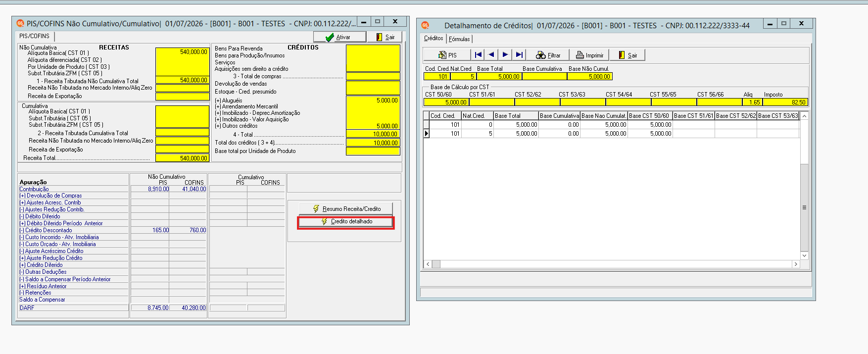Viewport: 868px width, 354px height.
Task: Click the app icon in the Detalhamento de Créditos title bar
Action: 425,25
